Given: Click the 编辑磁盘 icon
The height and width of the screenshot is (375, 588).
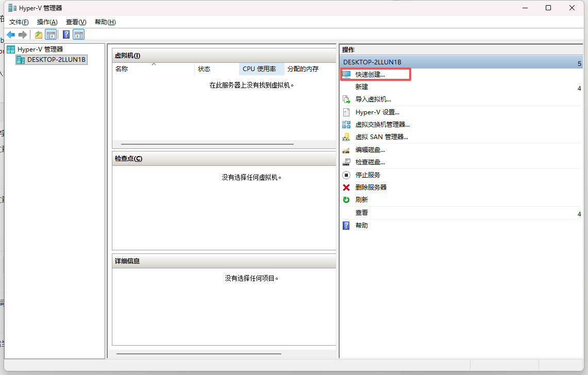Looking at the screenshot, I should [x=346, y=150].
